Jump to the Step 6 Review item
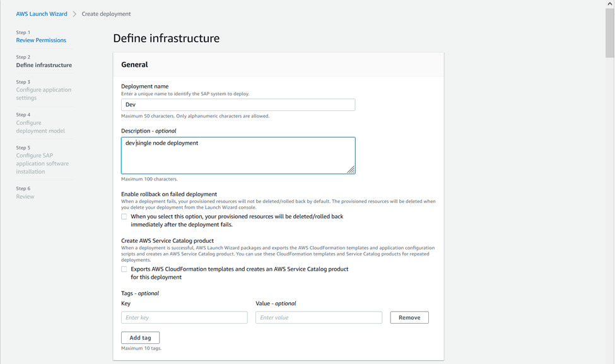 [25, 197]
